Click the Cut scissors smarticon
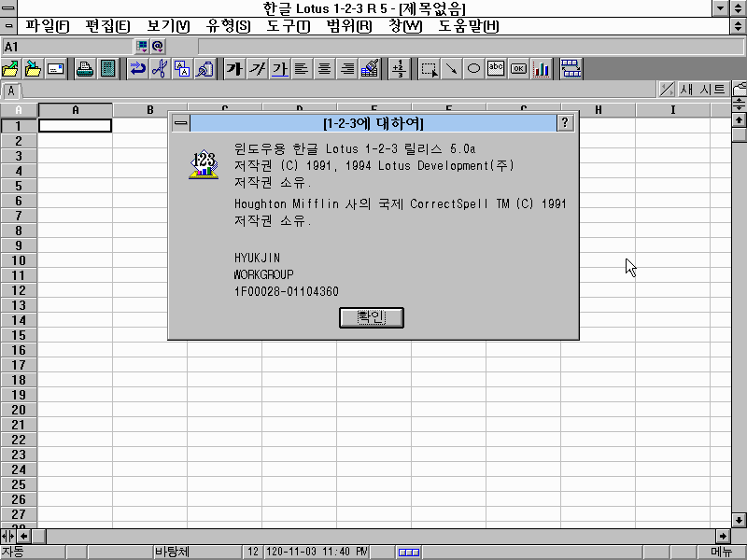 coord(160,69)
